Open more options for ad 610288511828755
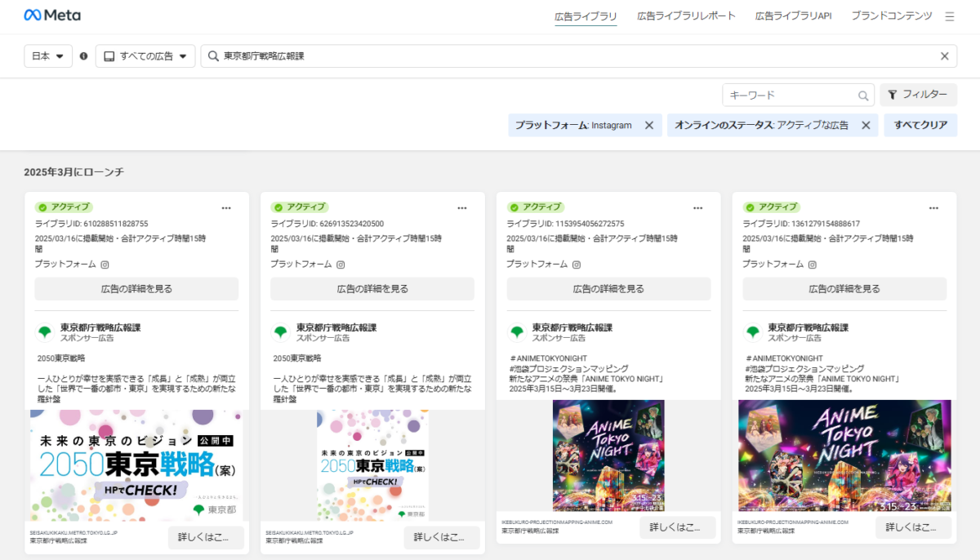Viewport: 980px width, 560px height. 226,208
